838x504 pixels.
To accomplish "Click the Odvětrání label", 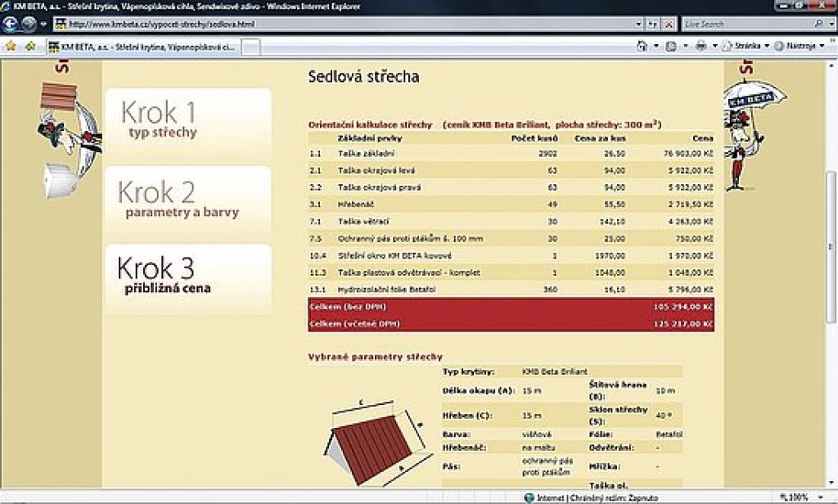I will (x=611, y=448).
